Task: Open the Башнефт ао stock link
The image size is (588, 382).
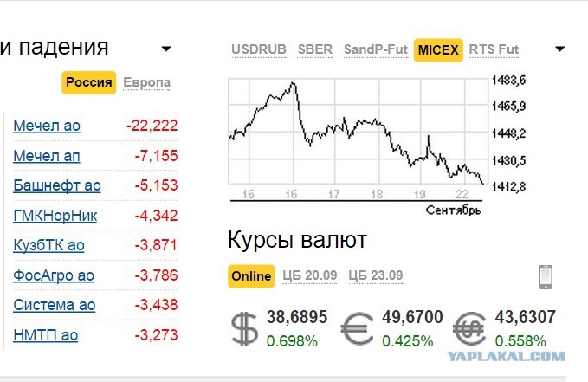Action: point(57,185)
